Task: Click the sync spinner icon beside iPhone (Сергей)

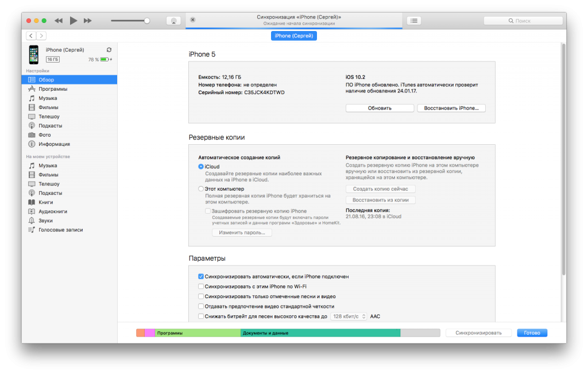Action: (x=109, y=50)
